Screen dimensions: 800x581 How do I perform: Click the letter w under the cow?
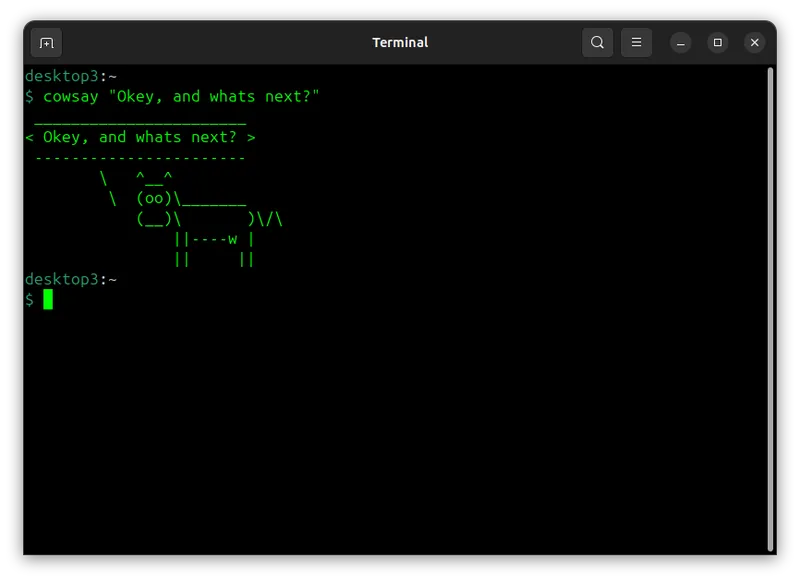point(232,239)
